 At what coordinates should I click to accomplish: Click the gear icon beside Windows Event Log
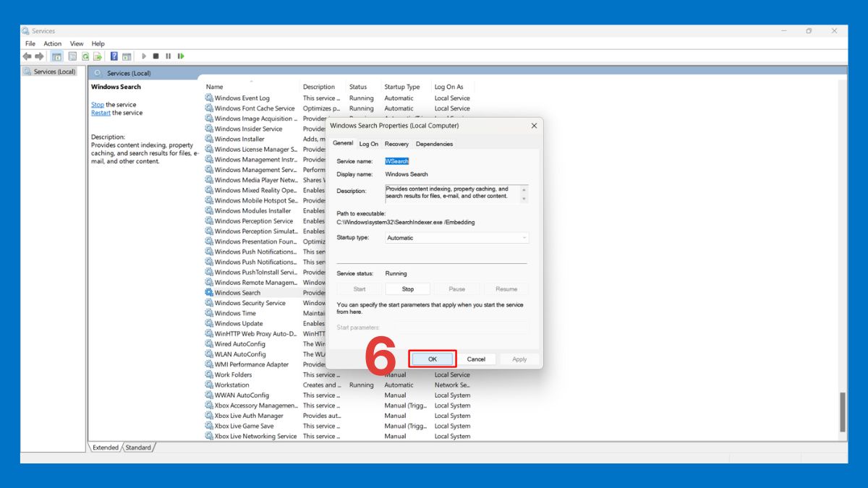[209, 98]
